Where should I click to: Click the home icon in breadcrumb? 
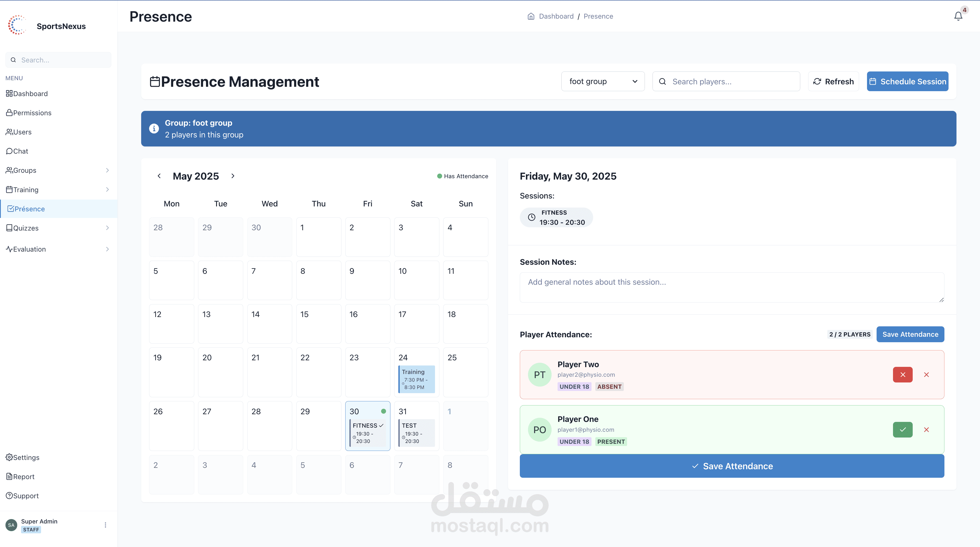[x=531, y=16]
